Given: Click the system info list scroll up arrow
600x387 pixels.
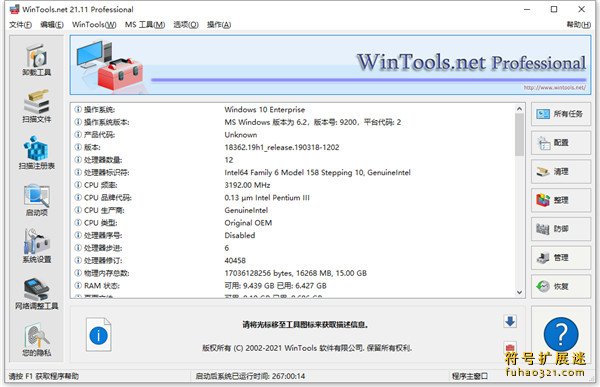Looking at the screenshot, I should [519, 109].
